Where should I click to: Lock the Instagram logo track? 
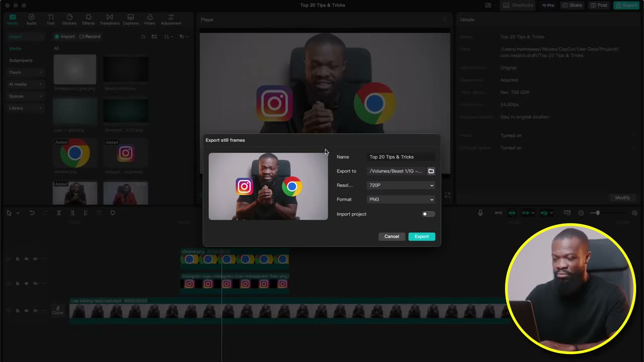(x=18, y=284)
